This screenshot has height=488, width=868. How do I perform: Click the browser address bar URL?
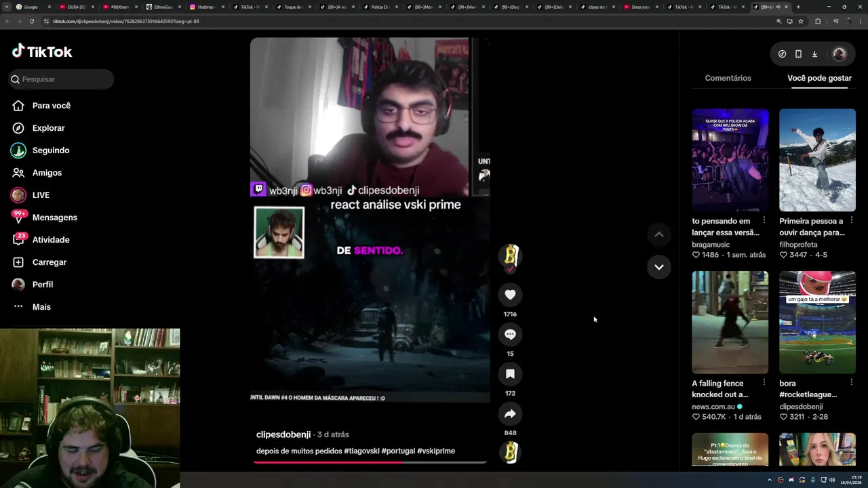tap(126, 21)
